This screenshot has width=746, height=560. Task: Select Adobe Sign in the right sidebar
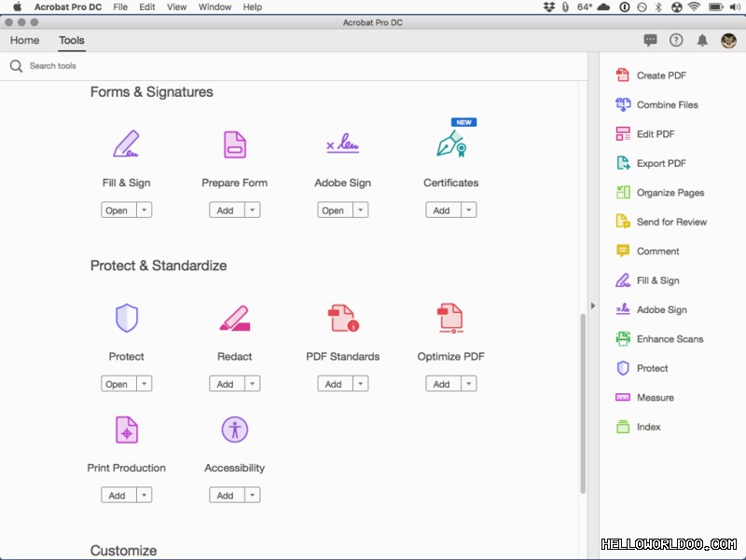(651, 309)
